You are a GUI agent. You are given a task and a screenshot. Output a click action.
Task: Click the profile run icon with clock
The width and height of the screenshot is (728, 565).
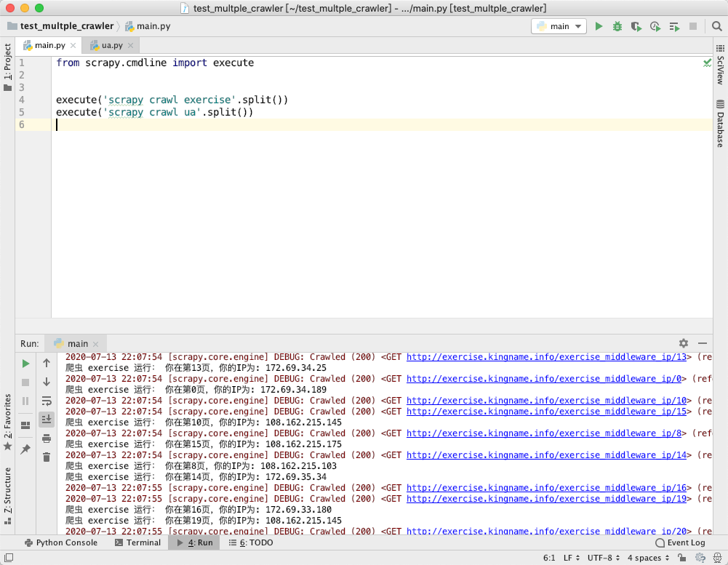pyautogui.click(x=655, y=26)
